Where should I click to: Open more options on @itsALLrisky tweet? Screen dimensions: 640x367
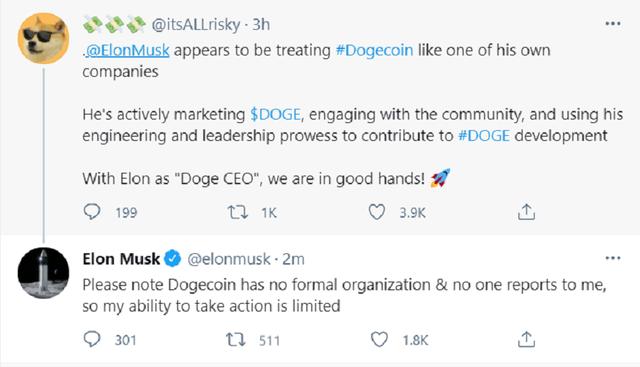click(613, 24)
